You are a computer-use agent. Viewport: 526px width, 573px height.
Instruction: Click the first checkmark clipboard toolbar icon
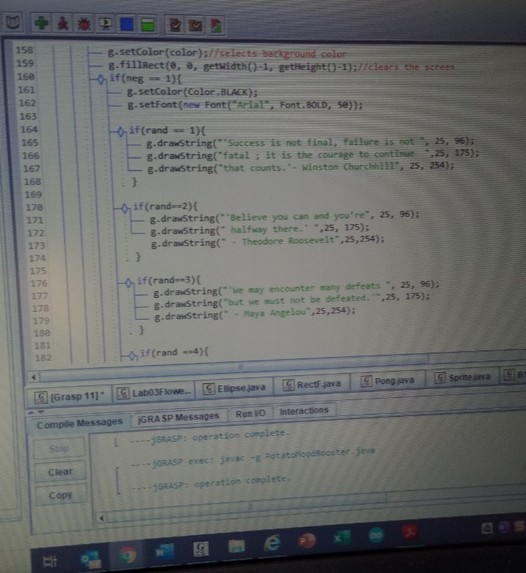pyautogui.click(x=175, y=25)
